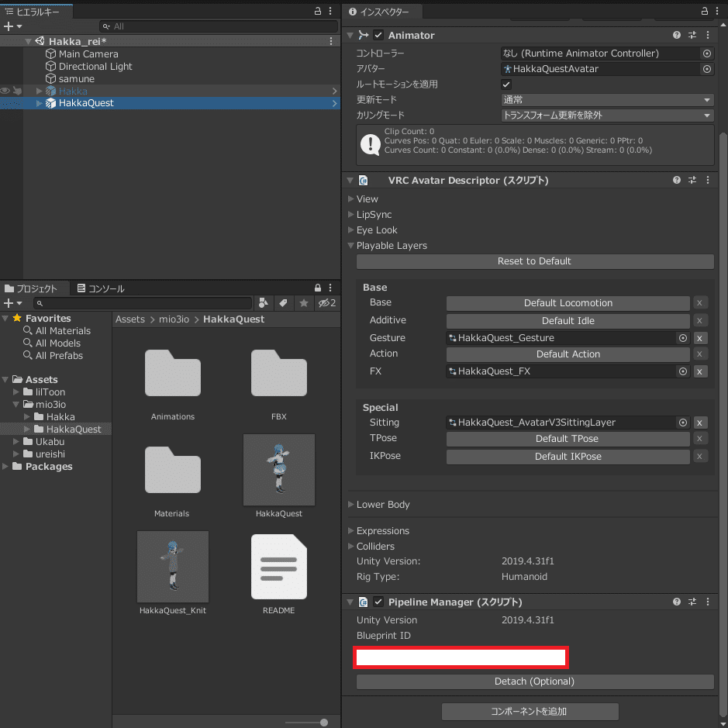Pick object for Sitting layer field
Viewport: 728px width, 728px height.
pos(682,423)
